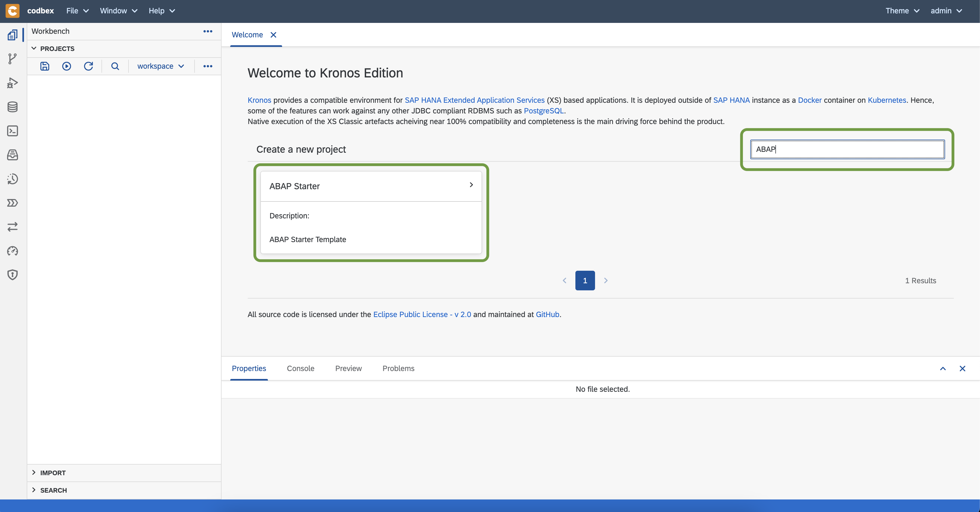Image resolution: width=980 pixels, height=512 pixels.
Task: Open the Monitoring gauge sidebar icon
Action: [x=13, y=251]
